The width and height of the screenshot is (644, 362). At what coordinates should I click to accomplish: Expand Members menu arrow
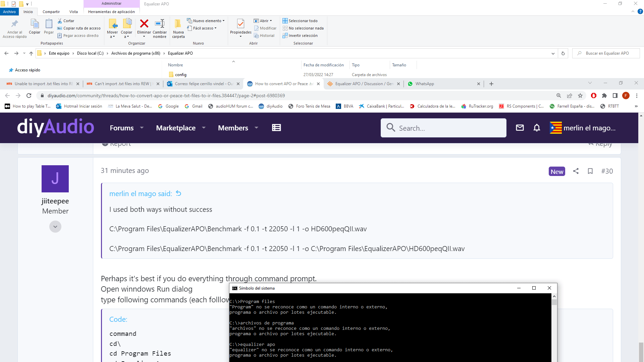[x=257, y=128]
